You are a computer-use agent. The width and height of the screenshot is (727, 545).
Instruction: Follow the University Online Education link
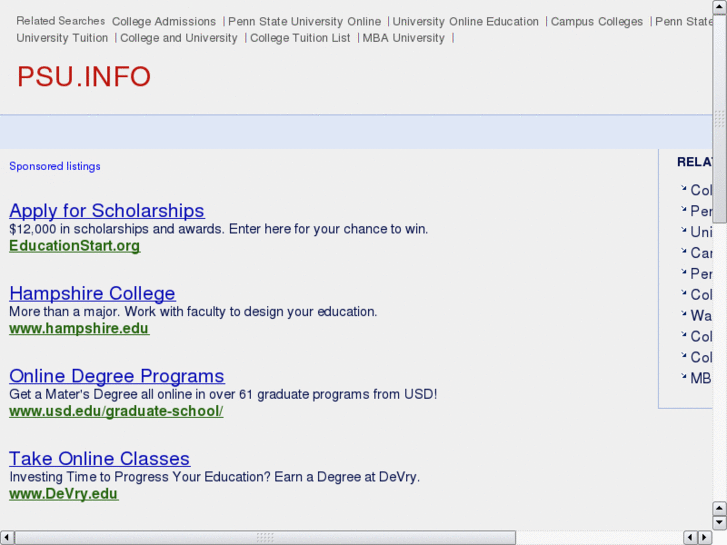[x=466, y=22]
